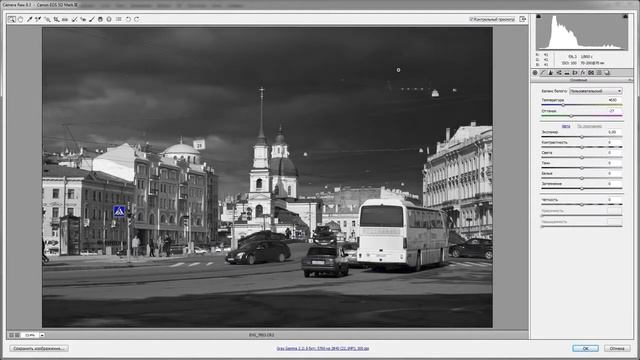
Task: Select the Graduated Filter tool
Action: click(100, 19)
